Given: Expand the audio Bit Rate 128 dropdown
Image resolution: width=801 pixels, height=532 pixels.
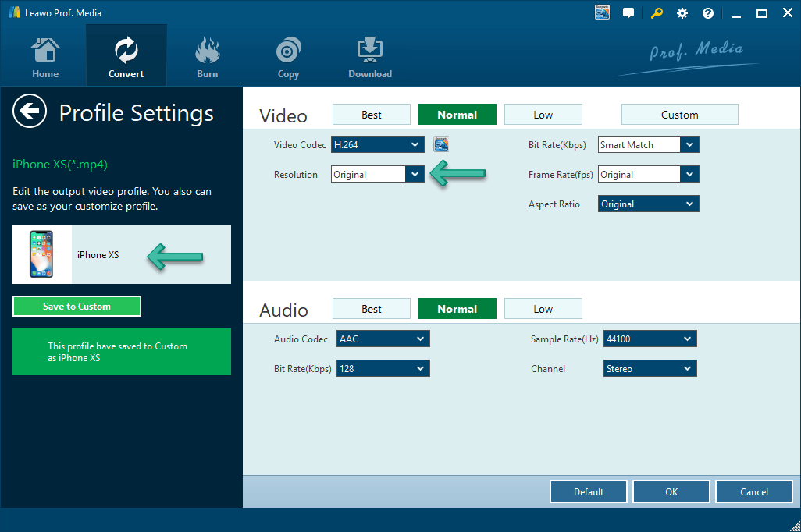Looking at the screenshot, I should pos(383,368).
